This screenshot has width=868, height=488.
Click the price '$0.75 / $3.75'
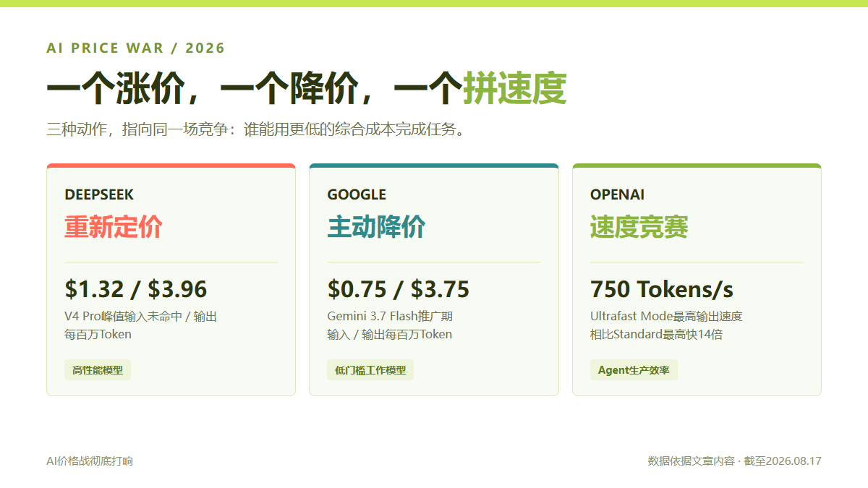coord(399,289)
